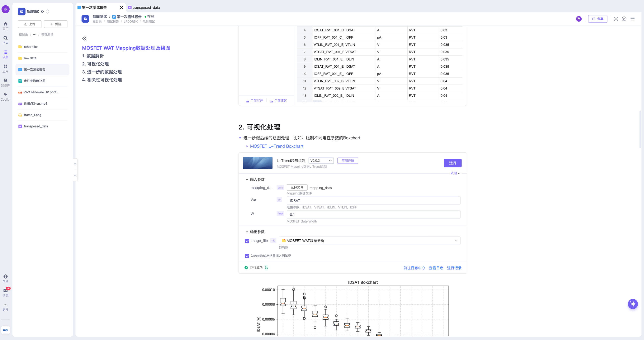This screenshot has height=340, width=644.
Task: Click the floating AI assistant button
Action: pyautogui.click(x=633, y=304)
